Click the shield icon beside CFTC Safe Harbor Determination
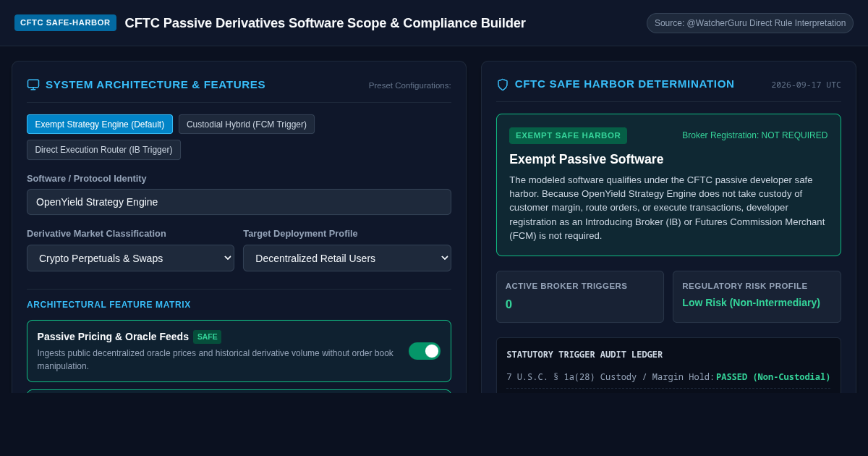 [x=503, y=84]
